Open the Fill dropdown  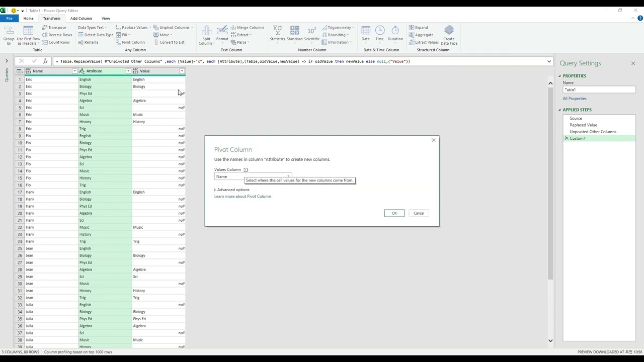click(123, 35)
